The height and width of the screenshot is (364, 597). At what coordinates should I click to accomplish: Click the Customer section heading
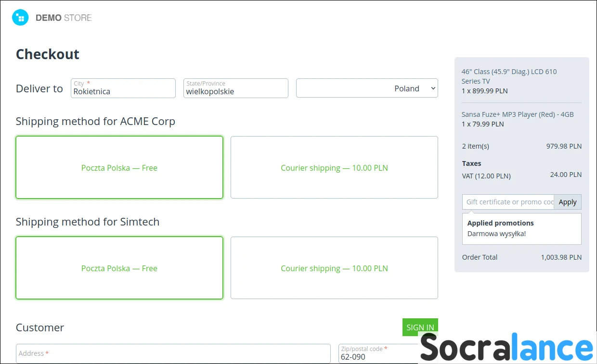click(x=40, y=327)
